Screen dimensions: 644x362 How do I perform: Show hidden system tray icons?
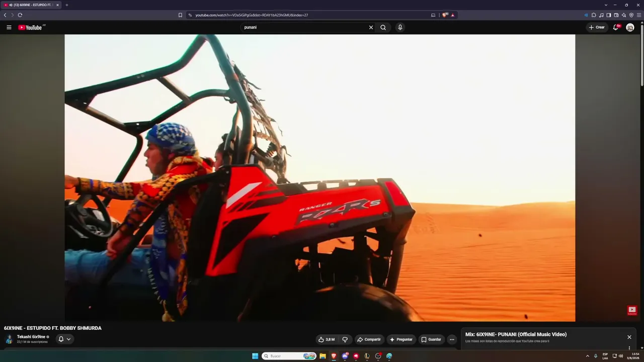point(587,356)
